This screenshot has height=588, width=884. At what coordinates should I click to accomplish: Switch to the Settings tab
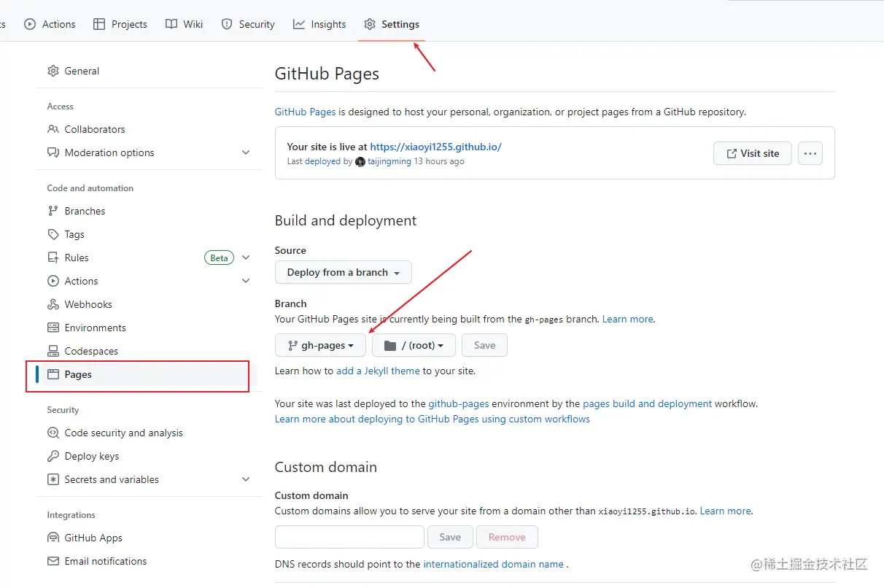tap(392, 24)
